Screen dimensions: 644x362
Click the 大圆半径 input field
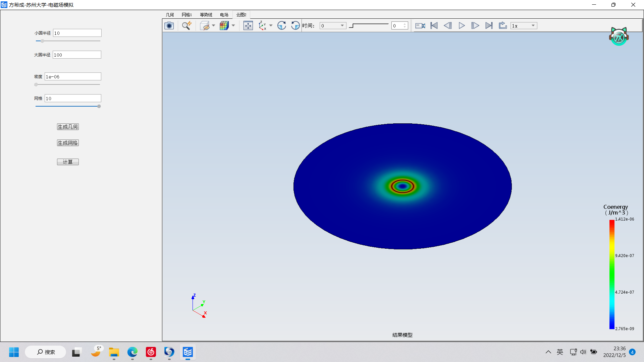click(77, 55)
